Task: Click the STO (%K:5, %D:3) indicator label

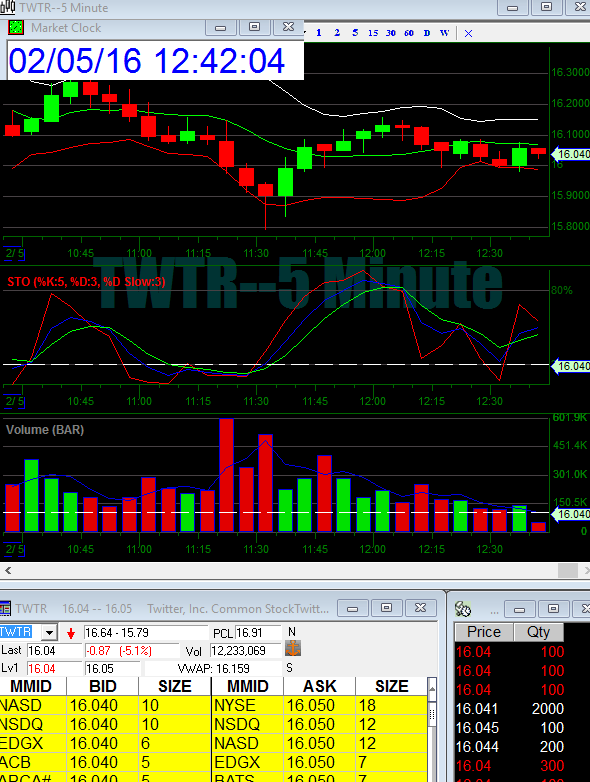Action: point(86,282)
